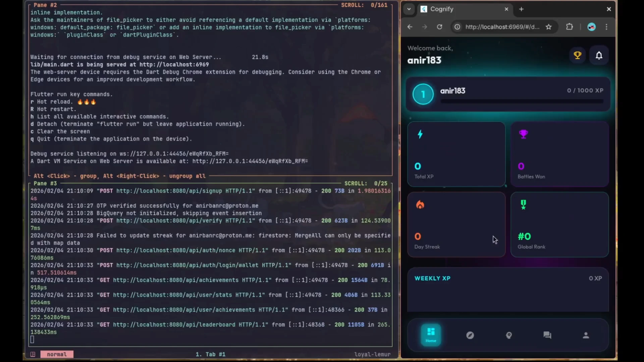Click the normal mode indicator in terminal

(x=57, y=354)
